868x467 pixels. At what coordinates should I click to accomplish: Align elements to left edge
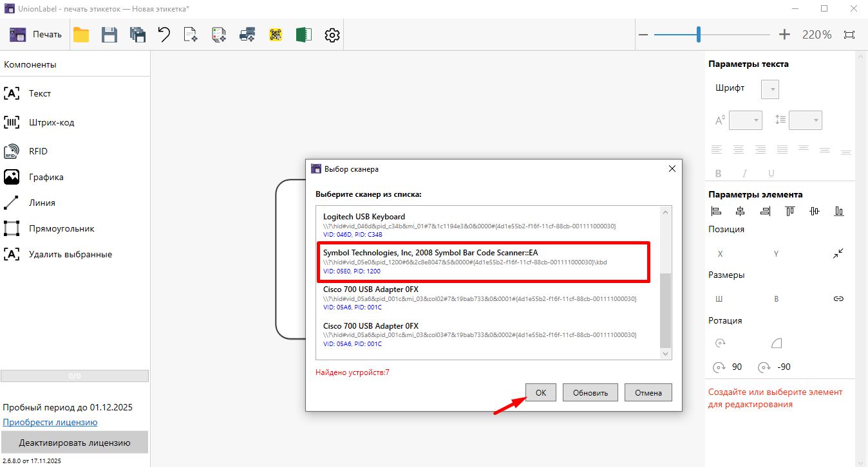(x=715, y=211)
